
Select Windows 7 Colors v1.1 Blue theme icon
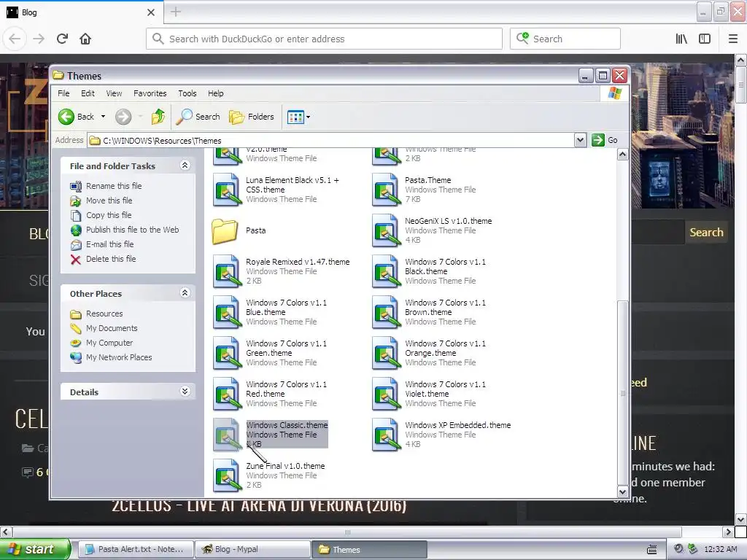(227, 312)
